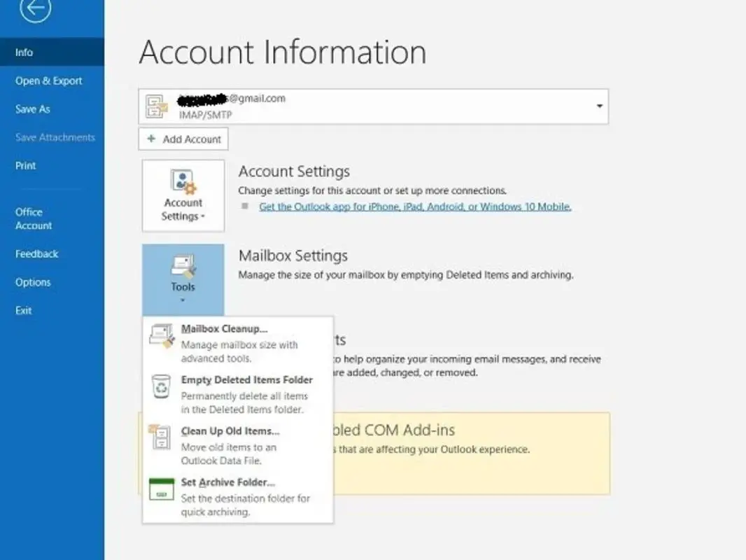
Task: Switch to Open & Export section
Action: point(48,80)
